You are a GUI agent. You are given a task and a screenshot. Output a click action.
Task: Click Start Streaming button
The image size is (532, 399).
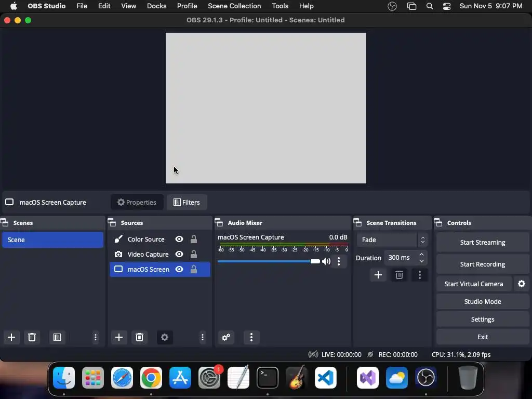pos(483,242)
